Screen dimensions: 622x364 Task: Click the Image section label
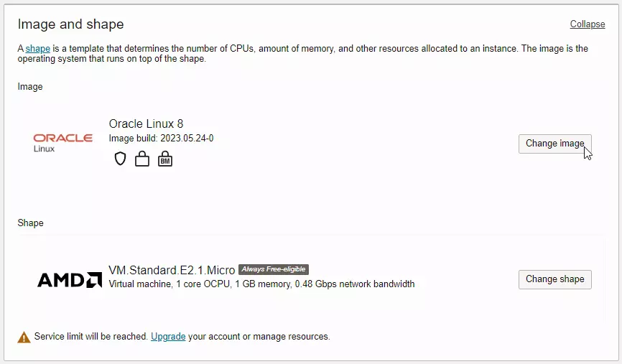pos(30,87)
